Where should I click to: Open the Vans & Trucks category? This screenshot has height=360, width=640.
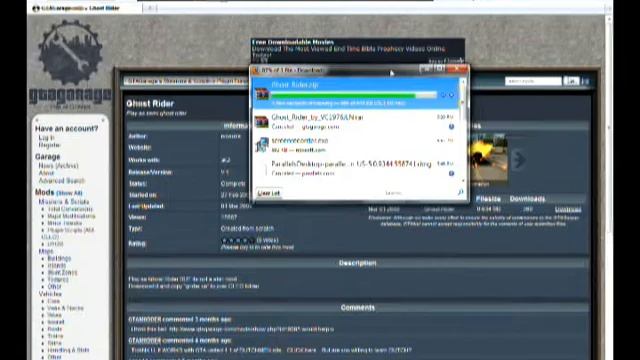tap(65, 308)
